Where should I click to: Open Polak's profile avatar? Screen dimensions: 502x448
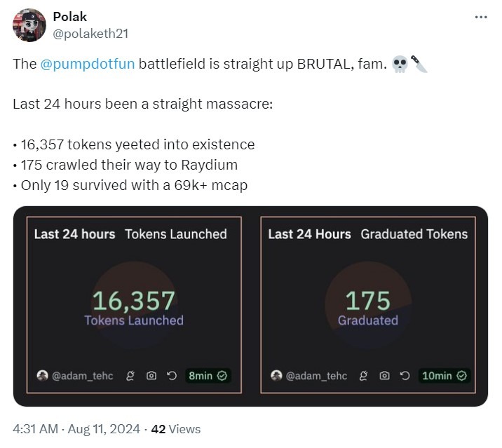tap(30, 25)
